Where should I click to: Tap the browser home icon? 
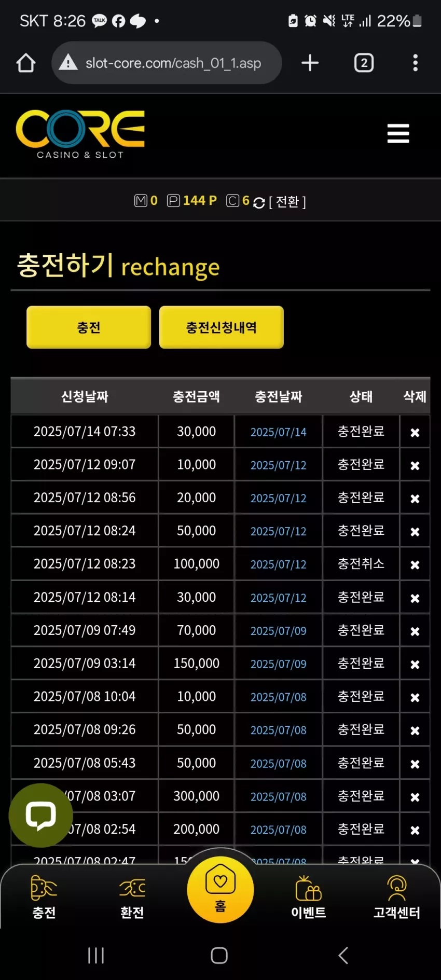tap(26, 63)
